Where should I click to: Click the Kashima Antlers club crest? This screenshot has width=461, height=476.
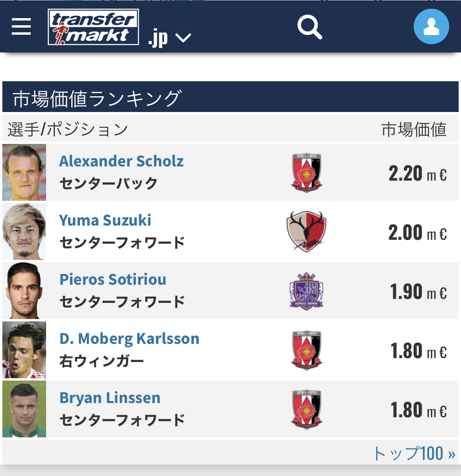coord(307,231)
